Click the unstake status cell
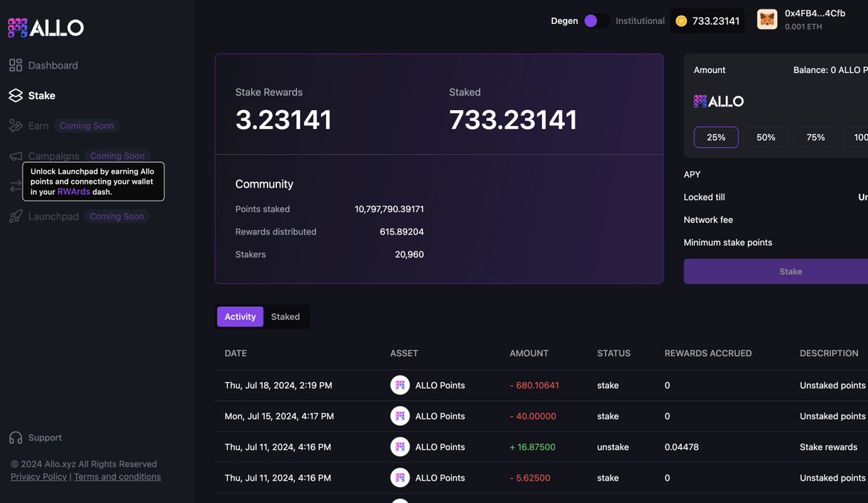This screenshot has height=503, width=868. 613,447
